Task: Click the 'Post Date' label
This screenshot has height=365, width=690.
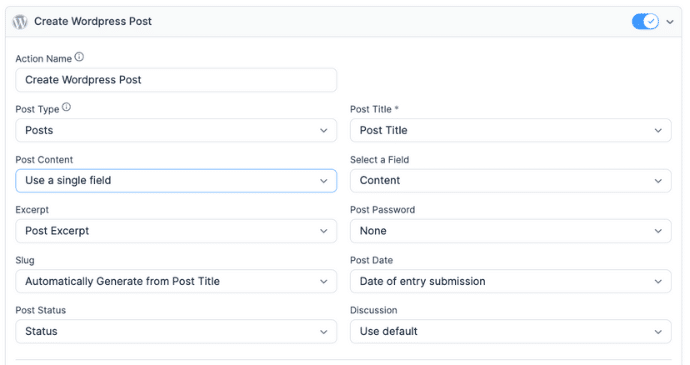Action: click(x=371, y=260)
